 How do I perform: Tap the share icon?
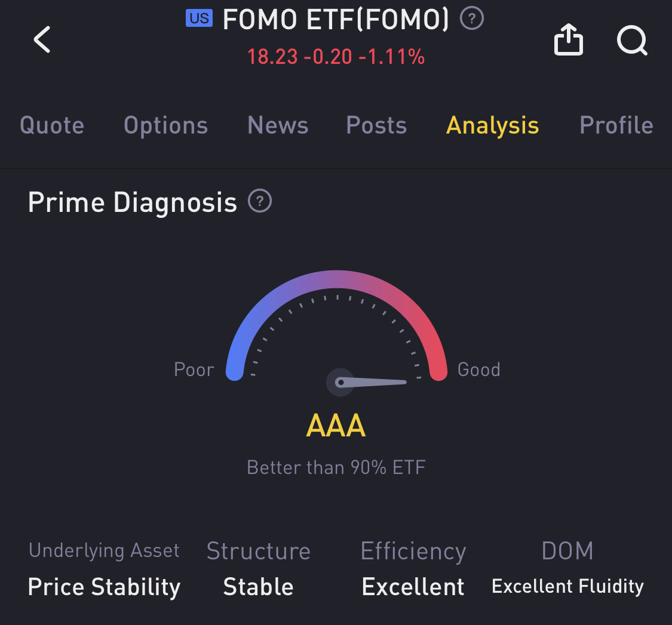(x=568, y=41)
